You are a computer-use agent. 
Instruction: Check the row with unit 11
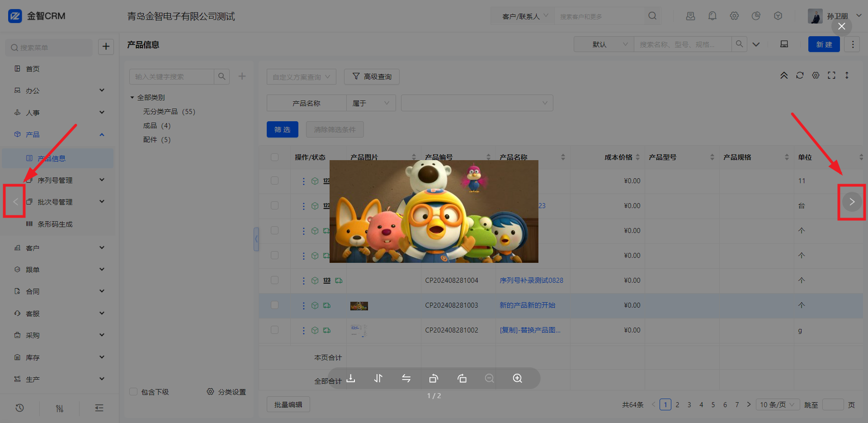point(274,181)
